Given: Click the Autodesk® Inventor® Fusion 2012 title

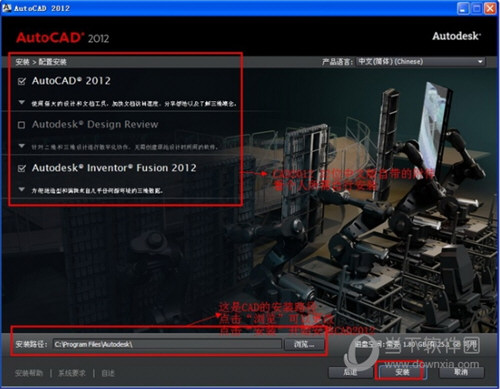Looking at the screenshot, I should 114,168.
